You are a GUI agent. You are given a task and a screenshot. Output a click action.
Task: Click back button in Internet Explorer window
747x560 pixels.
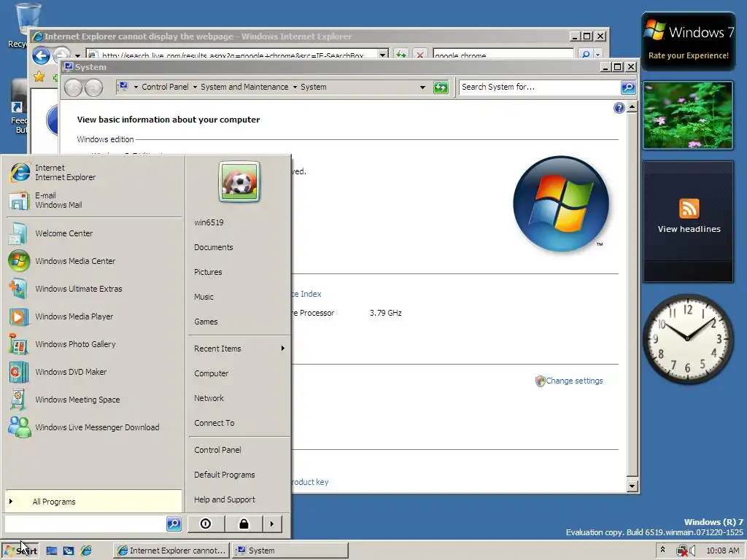click(42, 55)
